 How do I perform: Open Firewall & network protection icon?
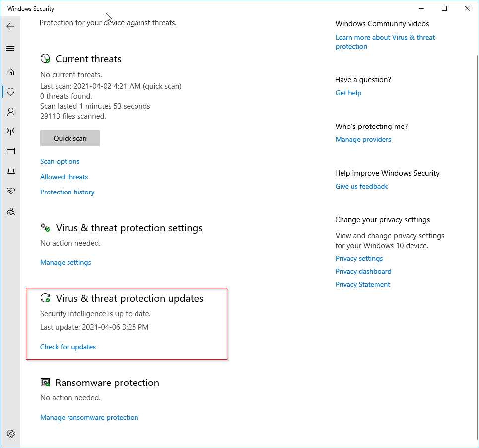tap(10, 131)
